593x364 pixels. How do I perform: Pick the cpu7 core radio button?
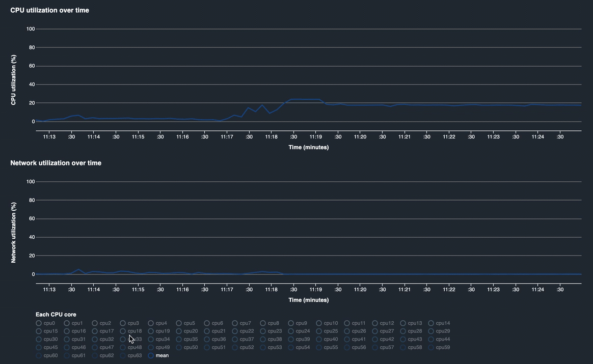tap(235, 323)
